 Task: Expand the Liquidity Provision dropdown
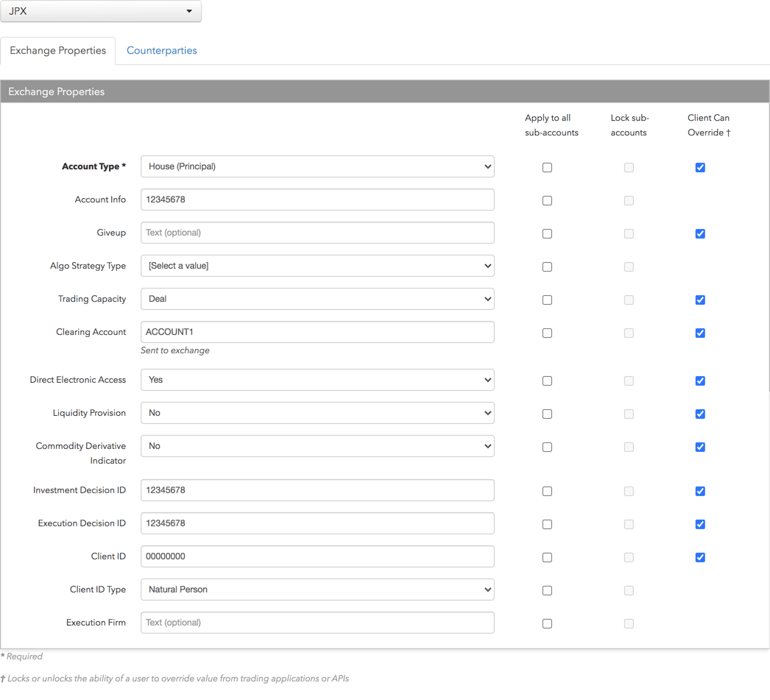[317, 413]
